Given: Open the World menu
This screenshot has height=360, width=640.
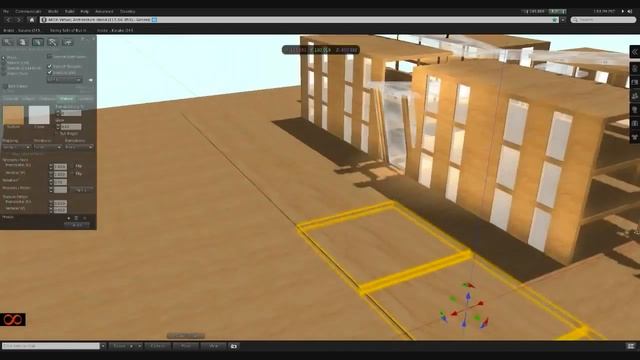Looking at the screenshot, I should [53, 11].
